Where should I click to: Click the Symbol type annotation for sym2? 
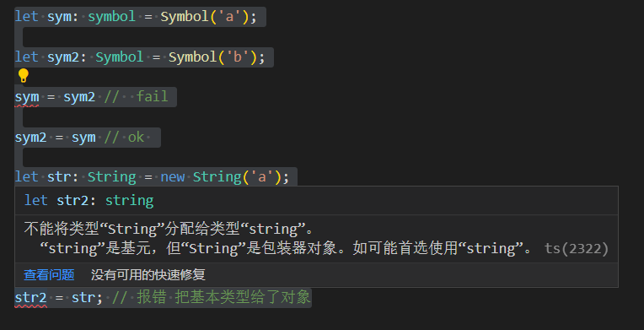(x=120, y=57)
